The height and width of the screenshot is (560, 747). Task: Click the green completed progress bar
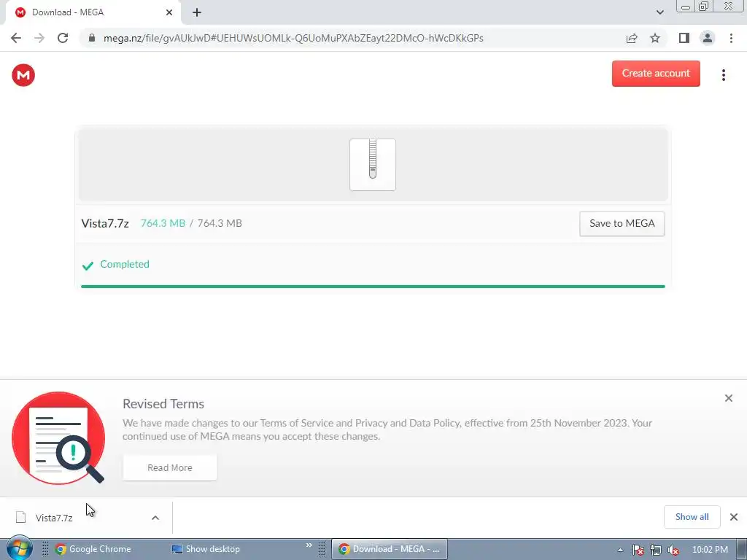point(373,287)
